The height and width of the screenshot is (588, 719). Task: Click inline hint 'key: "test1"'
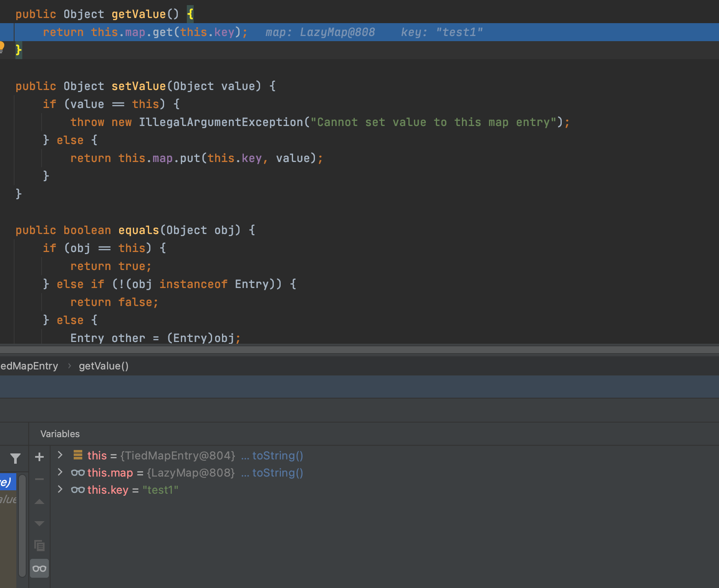coord(442,32)
